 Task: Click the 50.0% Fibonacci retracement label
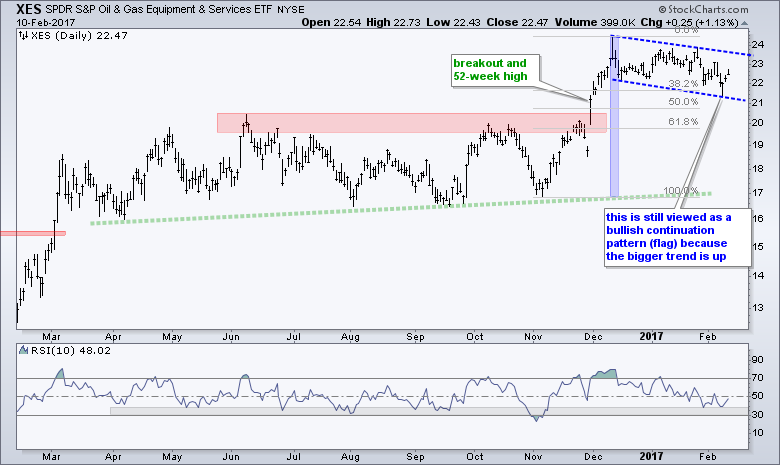683,102
